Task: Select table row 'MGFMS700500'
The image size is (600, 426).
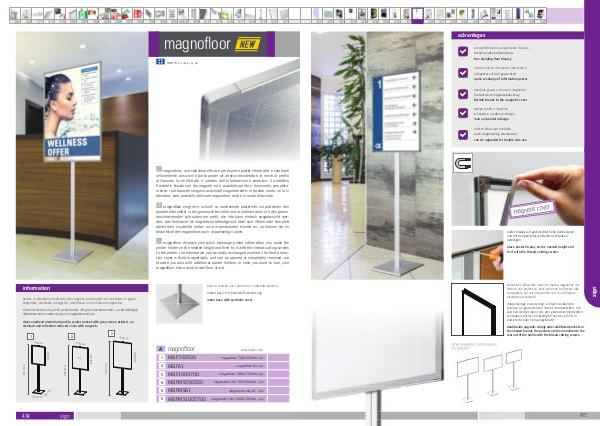Action: click(223, 382)
